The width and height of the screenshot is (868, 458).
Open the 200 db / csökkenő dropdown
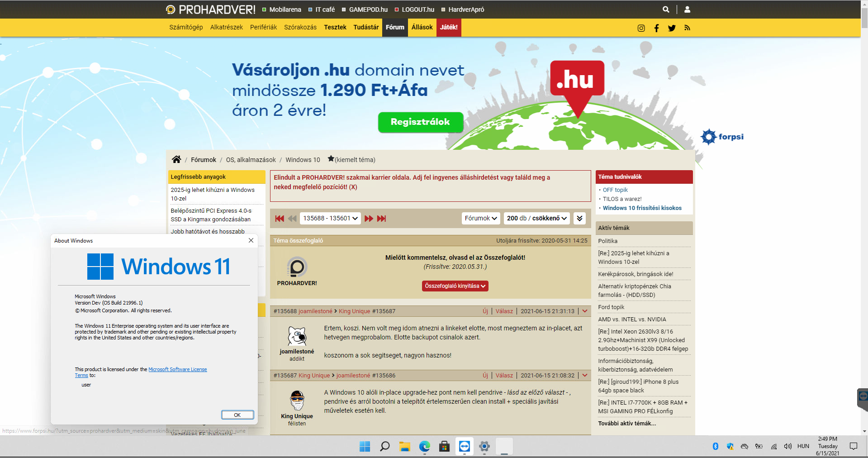[537, 219]
